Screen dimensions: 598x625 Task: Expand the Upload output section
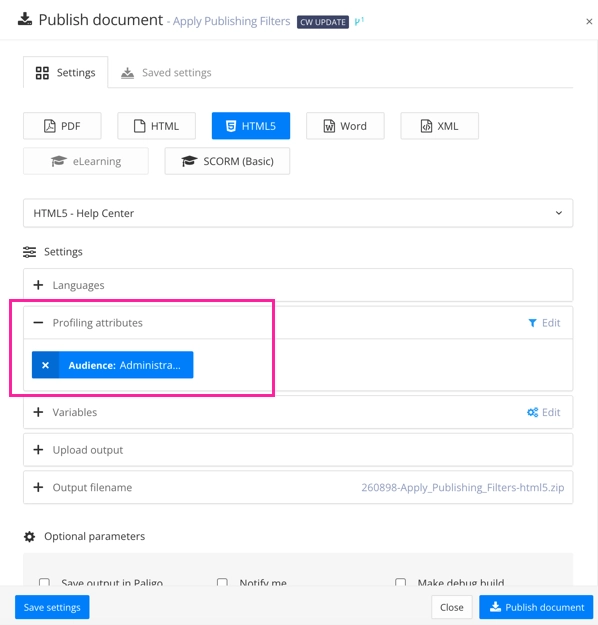pos(38,450)
